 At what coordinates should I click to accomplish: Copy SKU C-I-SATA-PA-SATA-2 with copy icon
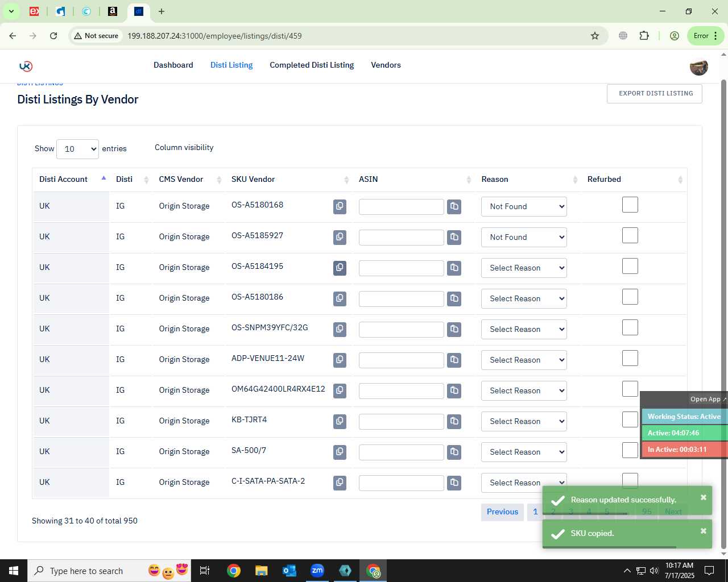pos(340,483)
